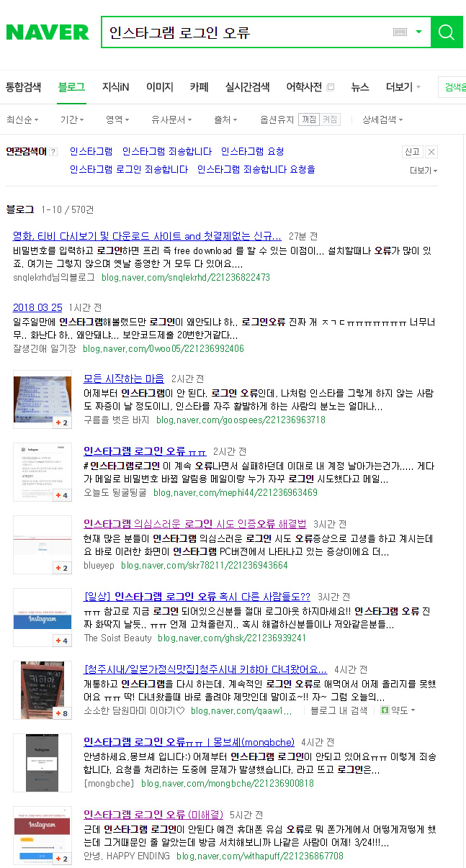The image size is (466, 868).
Task: Open the 카페 tab
Action: (x=199, y=87)
